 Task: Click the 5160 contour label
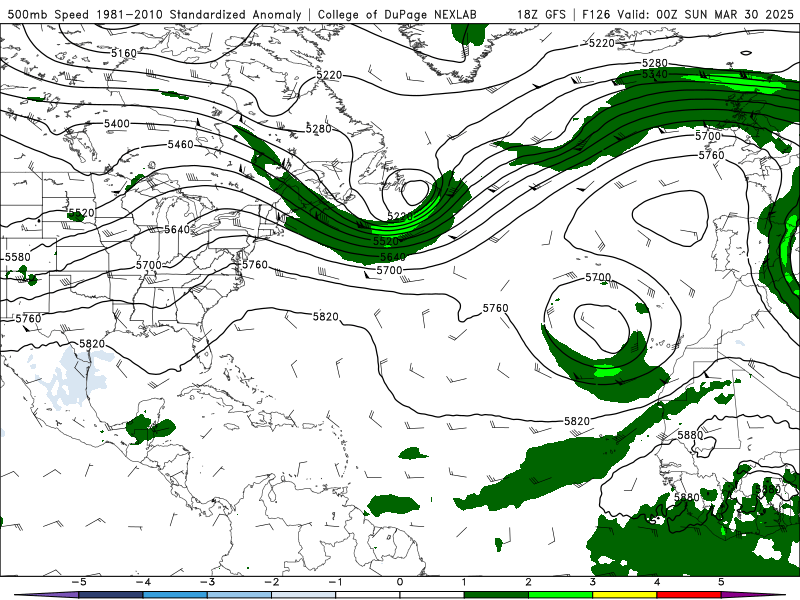click(x=124, y=53)
